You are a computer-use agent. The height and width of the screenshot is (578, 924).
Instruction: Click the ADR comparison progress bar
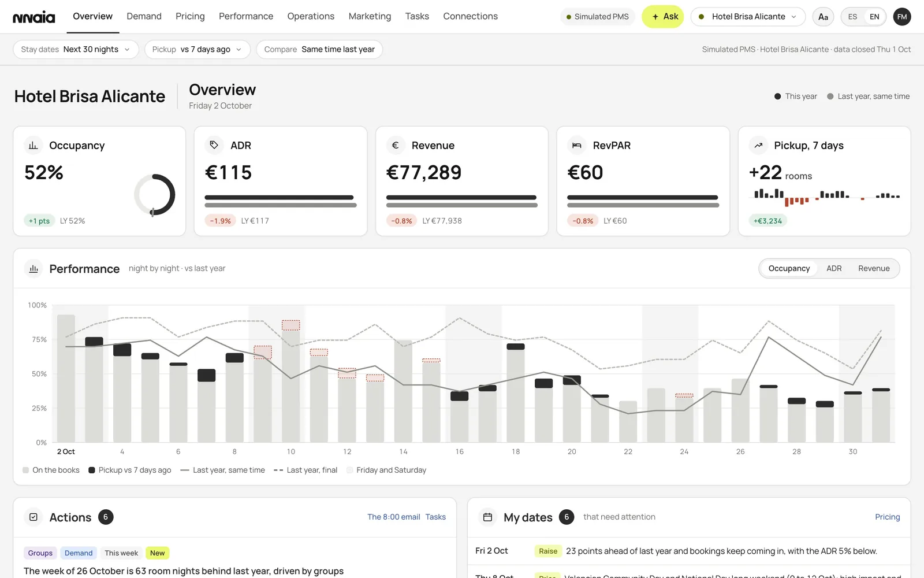coord(281,201)
